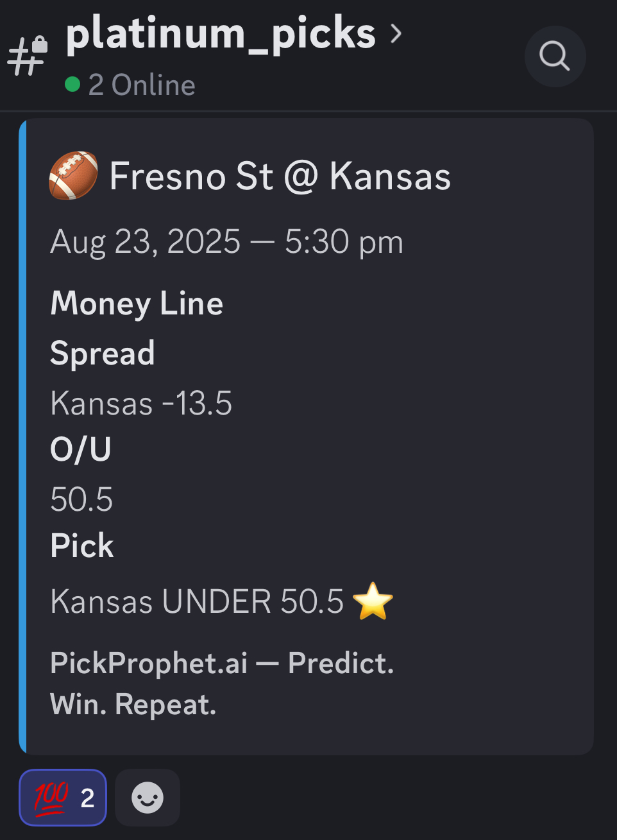Click the Kansas -13.5 spread value

(141, 403)
